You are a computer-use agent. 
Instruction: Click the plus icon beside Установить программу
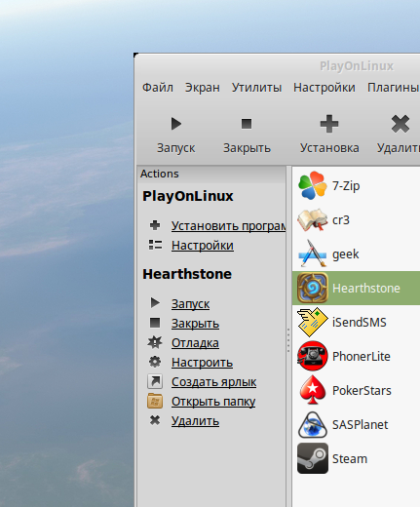click(155, 225)
